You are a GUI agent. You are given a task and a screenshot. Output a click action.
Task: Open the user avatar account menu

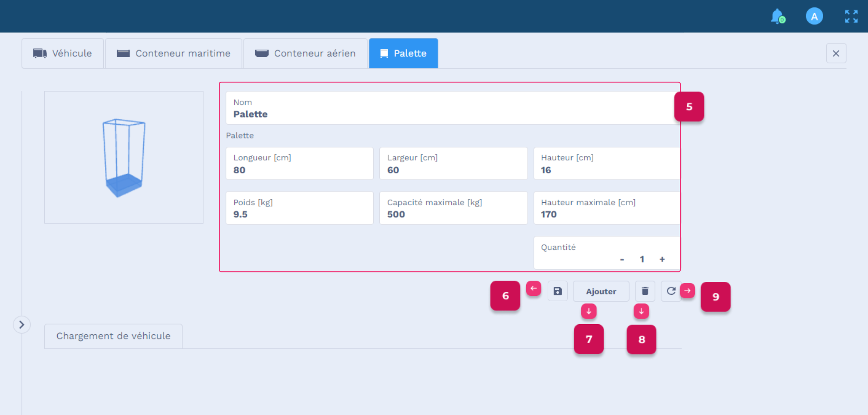(814, 16)
